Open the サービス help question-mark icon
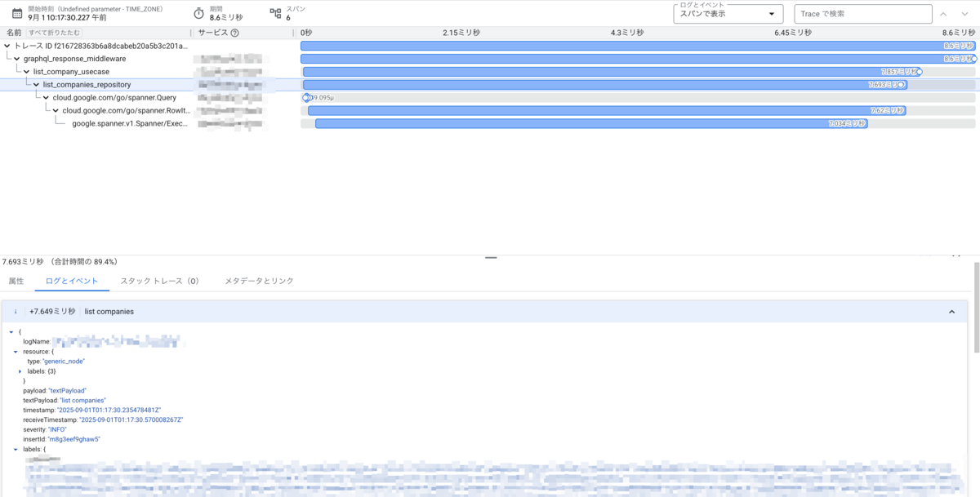This screenshot has width=980, height=497. (234, 33)
